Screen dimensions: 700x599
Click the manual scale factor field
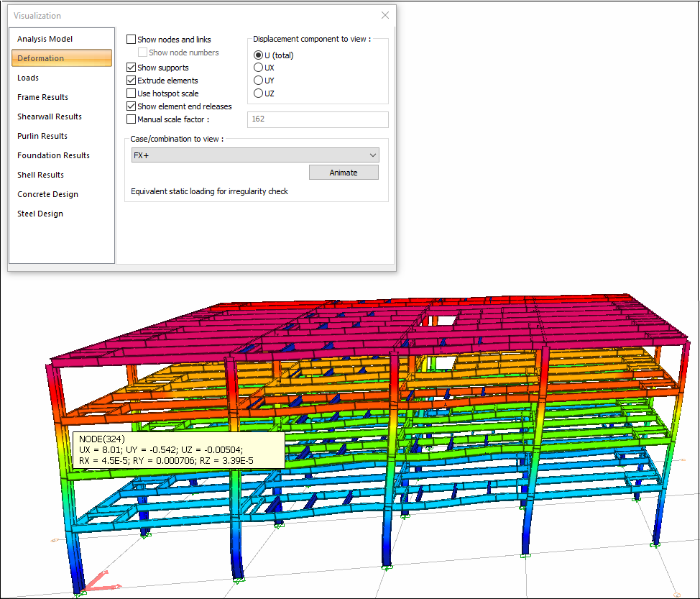(317, 119)
